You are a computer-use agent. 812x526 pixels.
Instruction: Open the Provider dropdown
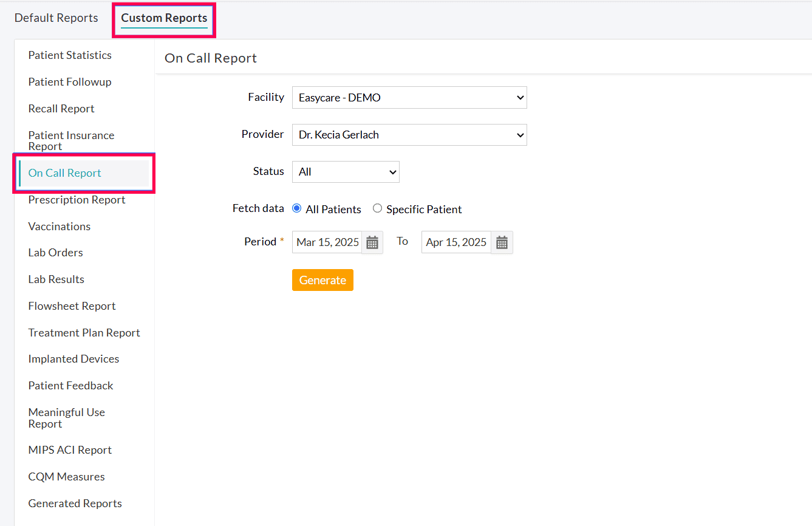click(x=408, y=135)
